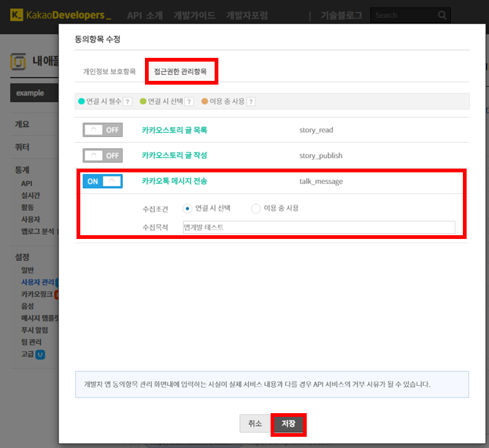Open 사용자 in sidebar
Image resolution: width=489 pixels, height=448 pixels.
point(30,219)
